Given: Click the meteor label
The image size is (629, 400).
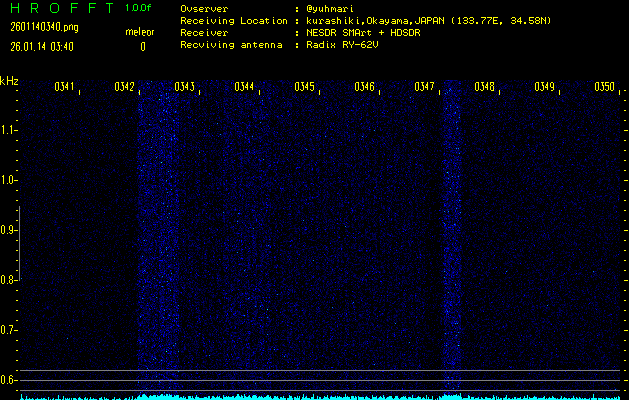Looking at the screenshot, I should tap(140, 32).
